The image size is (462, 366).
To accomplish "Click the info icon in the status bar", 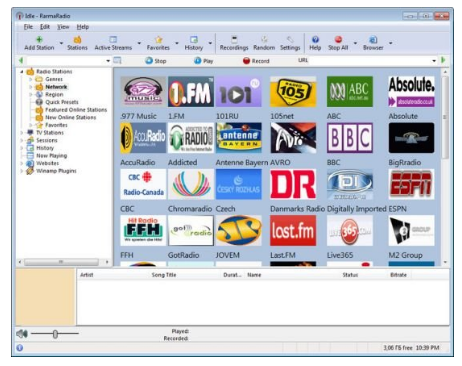I will point(20,348).
